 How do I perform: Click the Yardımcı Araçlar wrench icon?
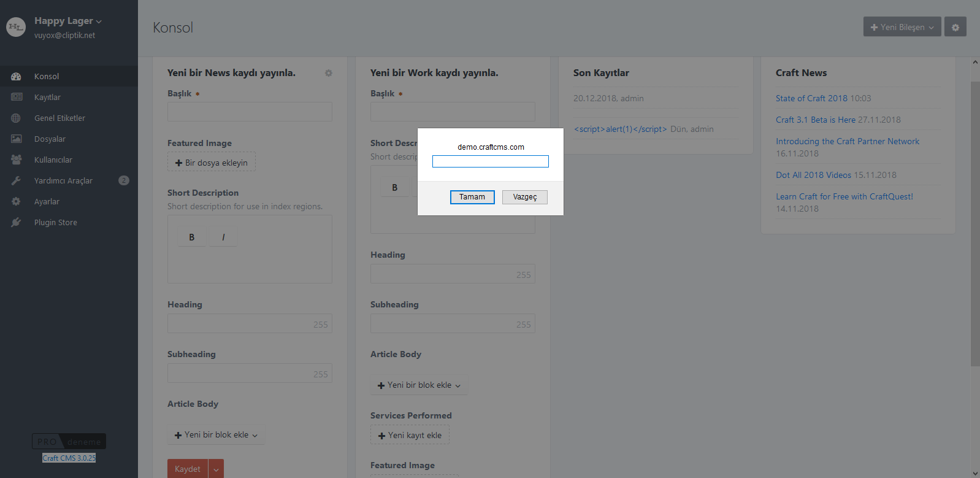tap(16, 181)
